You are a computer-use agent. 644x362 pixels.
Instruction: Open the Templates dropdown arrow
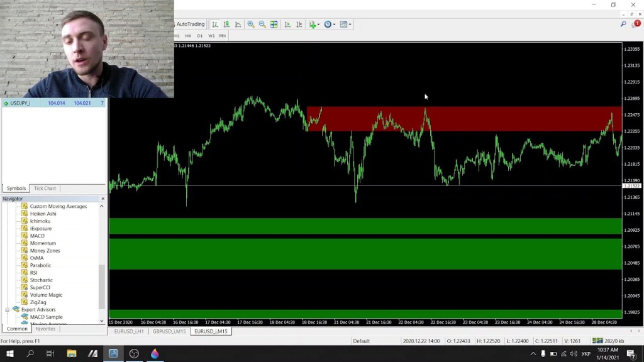350,24
